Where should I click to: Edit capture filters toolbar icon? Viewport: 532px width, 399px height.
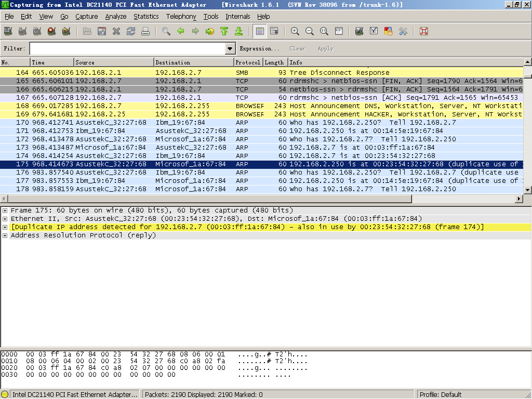[x=360, y=31]
